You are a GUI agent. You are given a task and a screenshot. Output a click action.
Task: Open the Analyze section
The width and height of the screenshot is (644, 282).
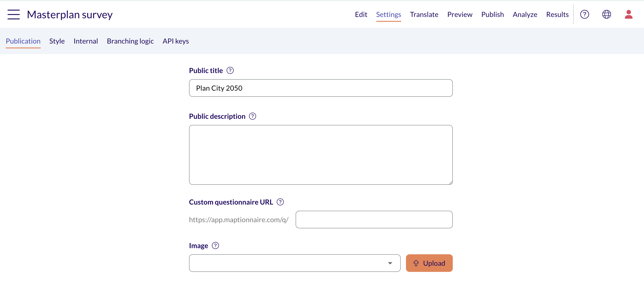(x=525, y=15)
